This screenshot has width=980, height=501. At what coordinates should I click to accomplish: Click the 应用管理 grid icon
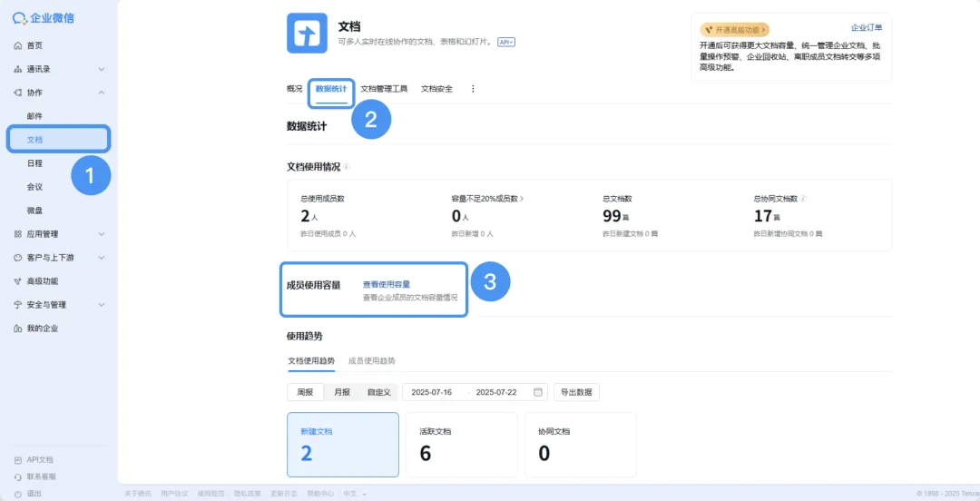click(17, 234)
